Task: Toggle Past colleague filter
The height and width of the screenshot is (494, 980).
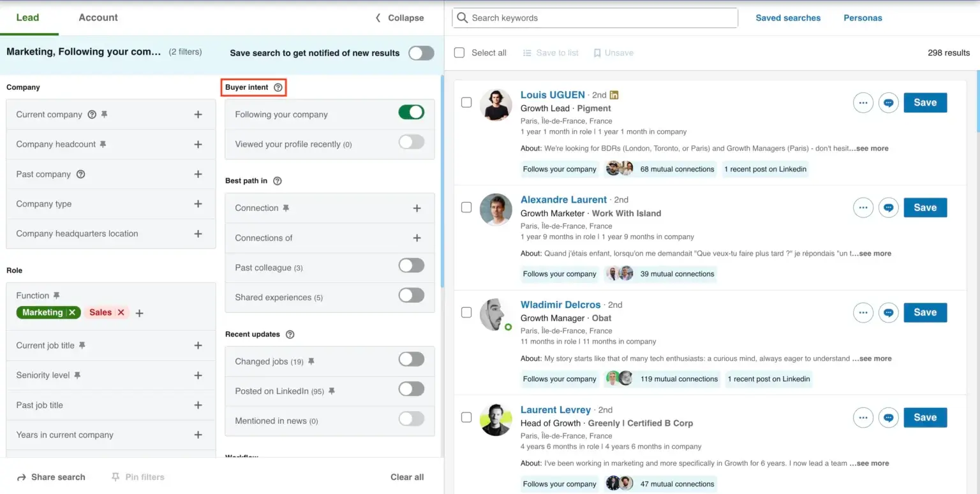Action: [412, 265]
